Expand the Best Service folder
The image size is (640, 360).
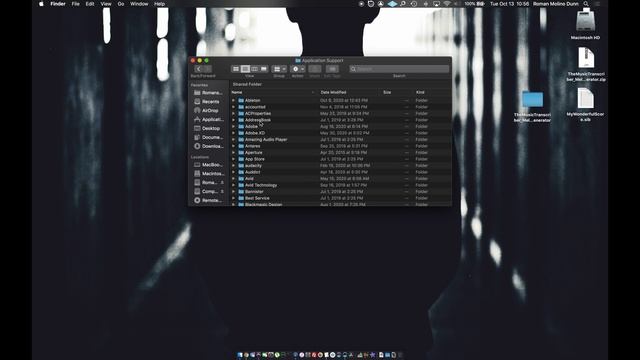pos(234,198)
